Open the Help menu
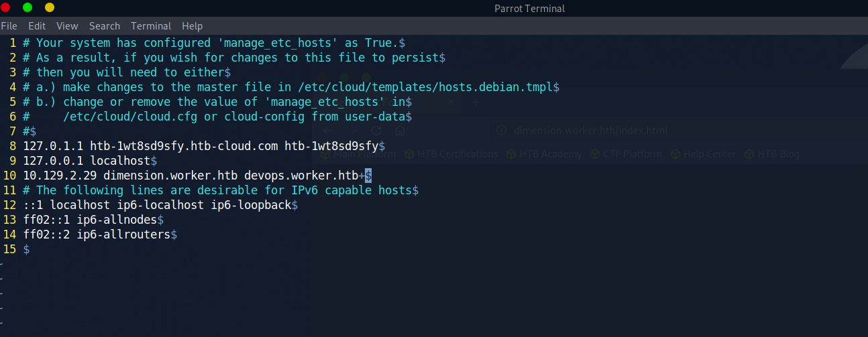Image resolution: width=868 pixels, height=337 pixels. 192,26
